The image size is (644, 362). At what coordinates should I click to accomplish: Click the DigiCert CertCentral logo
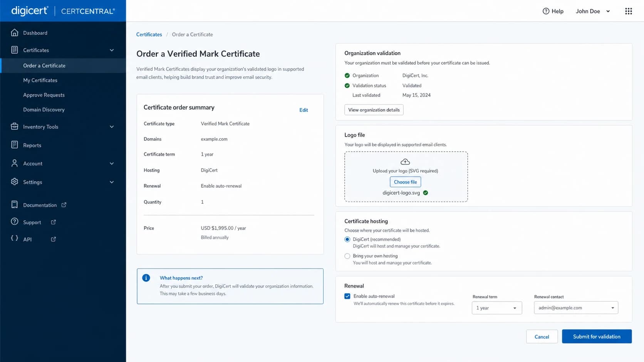(x=63, y=11)
